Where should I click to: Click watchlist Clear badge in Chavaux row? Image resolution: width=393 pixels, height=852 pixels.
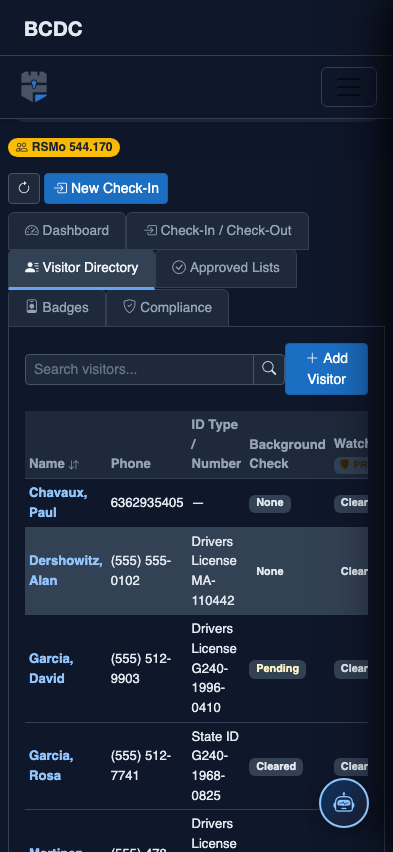[x=351, y=503]
